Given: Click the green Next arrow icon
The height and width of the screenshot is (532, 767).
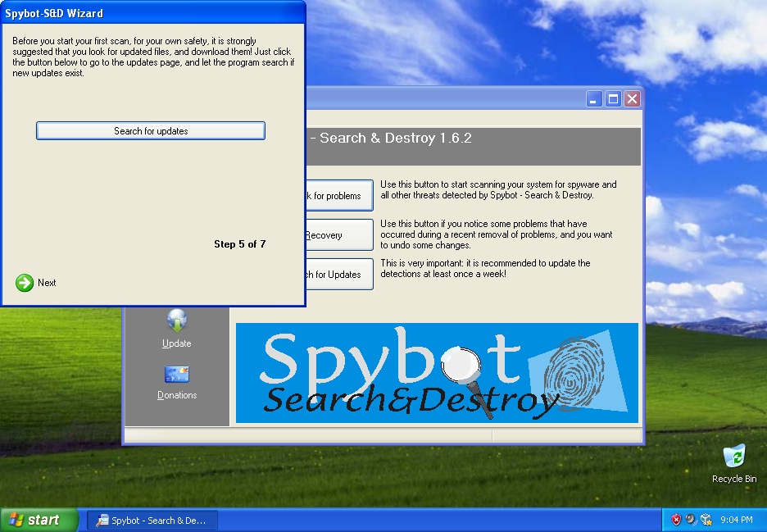Looking at the screenshot, I should tap(25, 283).
